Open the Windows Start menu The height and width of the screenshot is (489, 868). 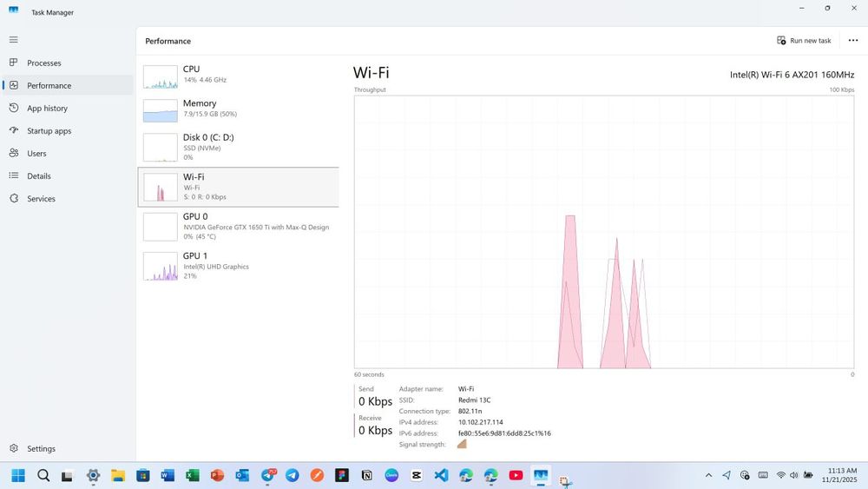click(18, 475)
